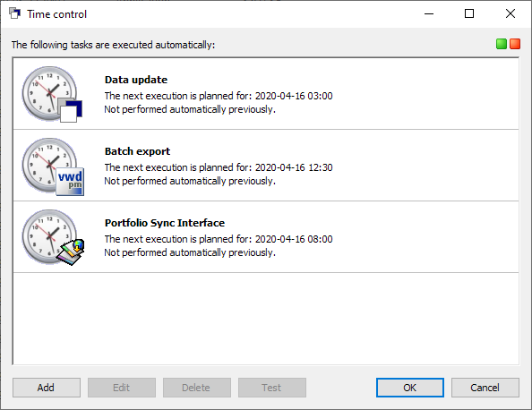The height and width of the screenshot is (410, 532).
Task: Select the Portfolio Sync Interface task
Action: pos(266,237)
